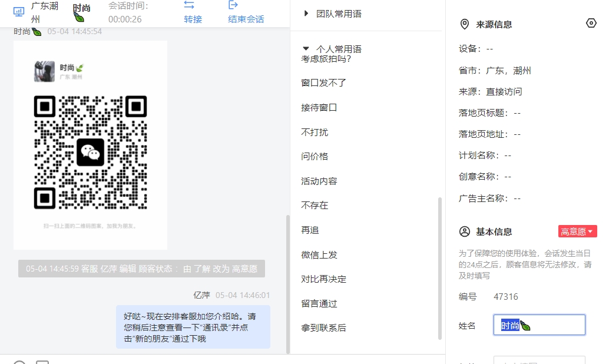Select the 问价格 quick phrase
Viewport: 609px width, 364px height.
[x=315, y=157]
